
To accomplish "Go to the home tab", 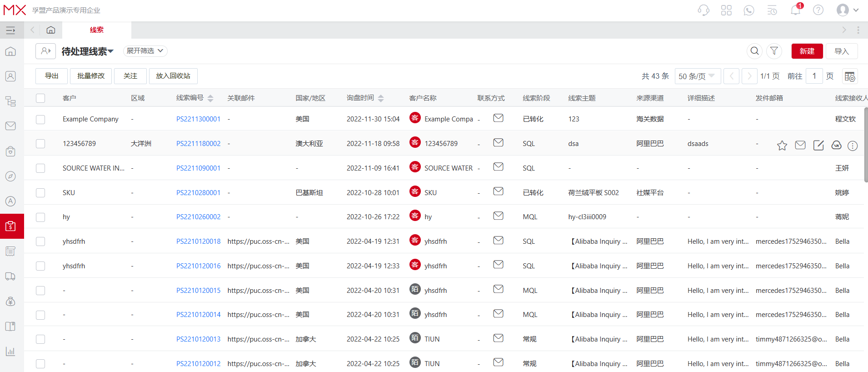I will click(51, 30).
